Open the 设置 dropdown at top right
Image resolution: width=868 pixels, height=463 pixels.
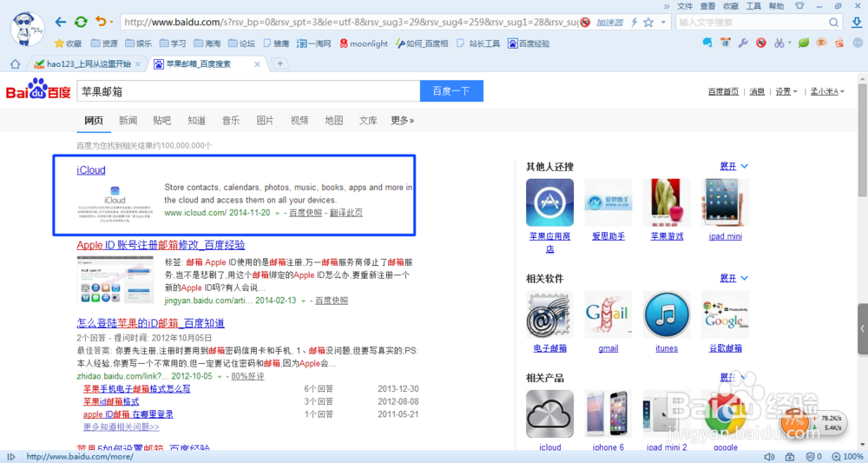(786, 91)
